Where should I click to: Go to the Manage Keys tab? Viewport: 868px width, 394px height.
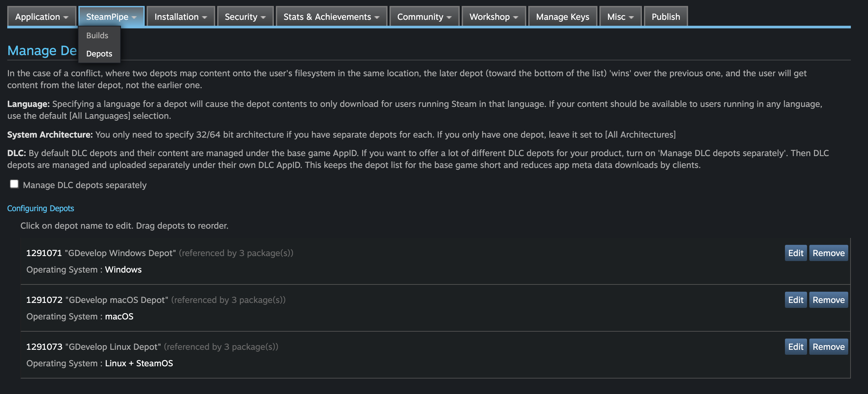click(563, 17)
